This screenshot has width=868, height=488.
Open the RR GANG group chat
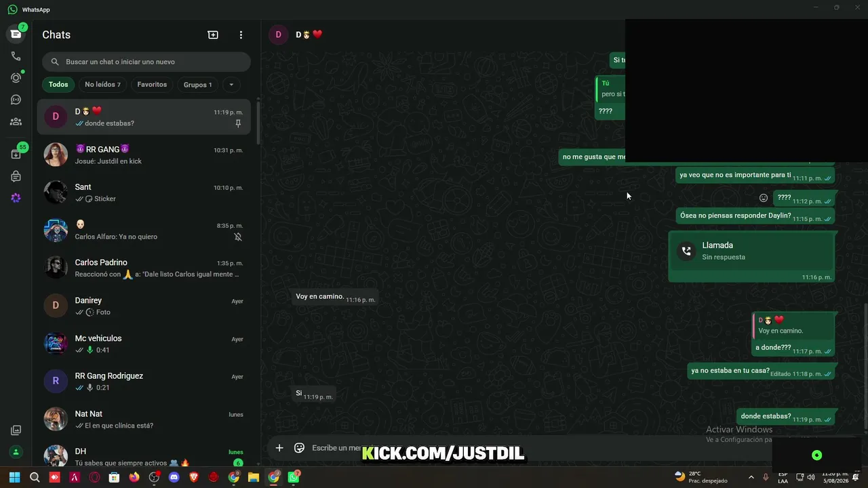[x=144, y=155]
